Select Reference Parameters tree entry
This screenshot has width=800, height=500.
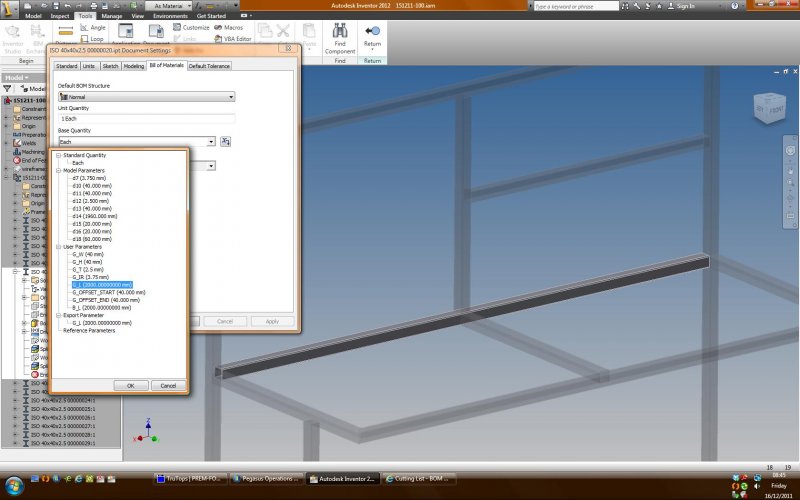[x=89, y=331]
